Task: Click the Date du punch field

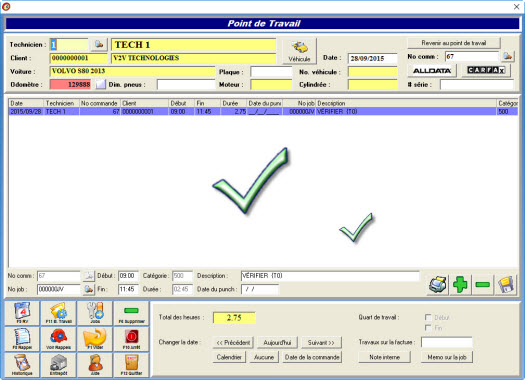Action: 259,289
